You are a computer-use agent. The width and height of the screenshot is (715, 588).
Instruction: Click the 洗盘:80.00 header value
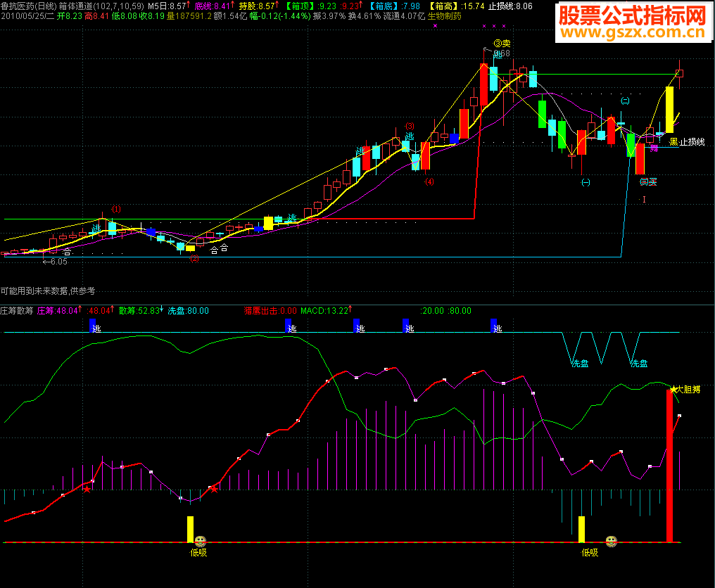click(x=189, y=310)
